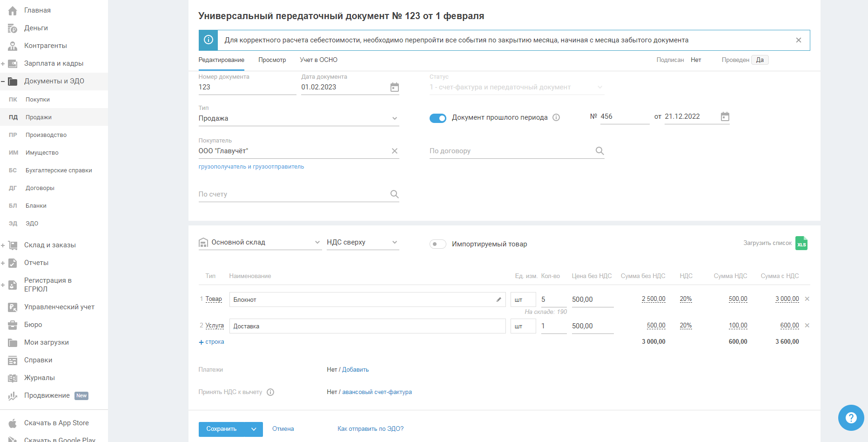Viewport: 868px width, 442px height.
Task: Toggle Проведен status Да
Action: click(760, 60)
